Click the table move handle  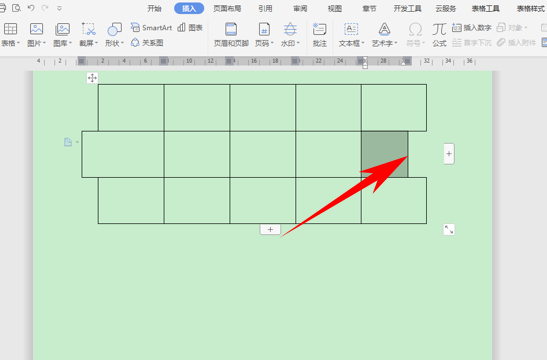point(92,78)
